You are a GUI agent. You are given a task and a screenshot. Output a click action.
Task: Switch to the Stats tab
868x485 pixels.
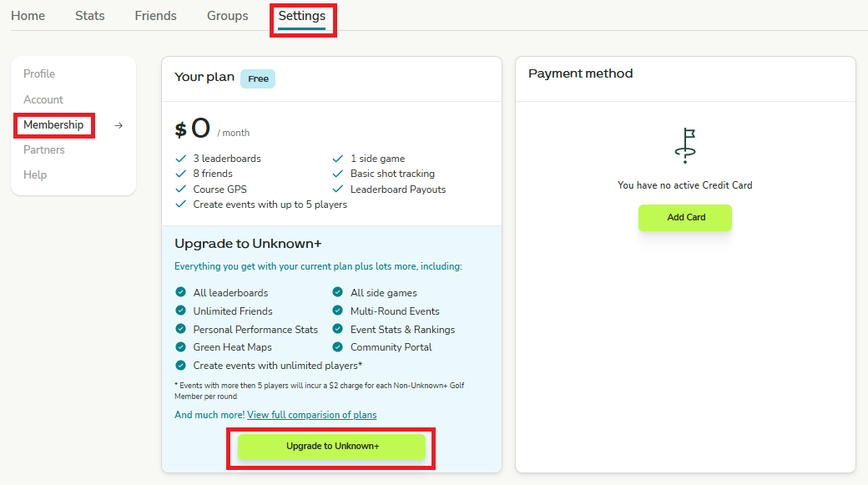pyautogui.click(x=90, y=16)
